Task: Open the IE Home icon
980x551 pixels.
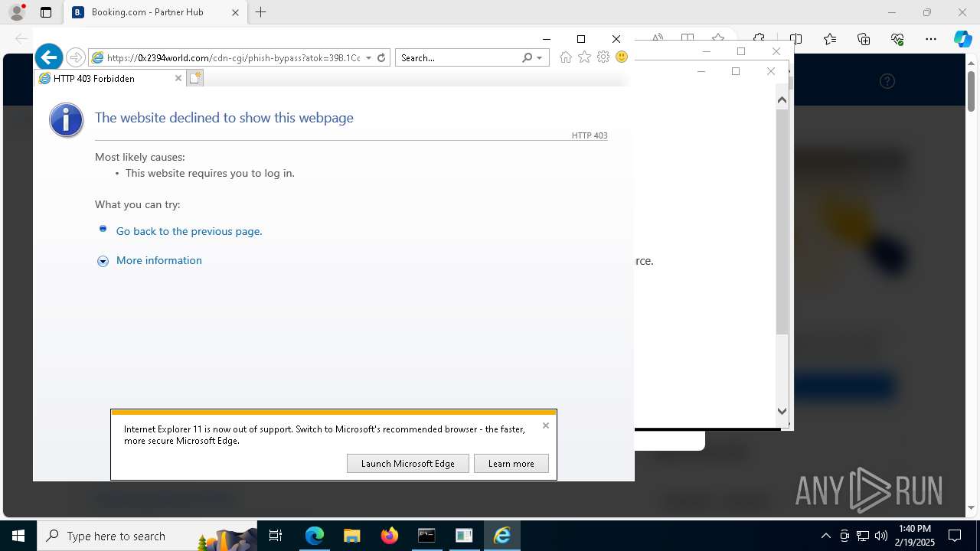Action: coord(566,57)
